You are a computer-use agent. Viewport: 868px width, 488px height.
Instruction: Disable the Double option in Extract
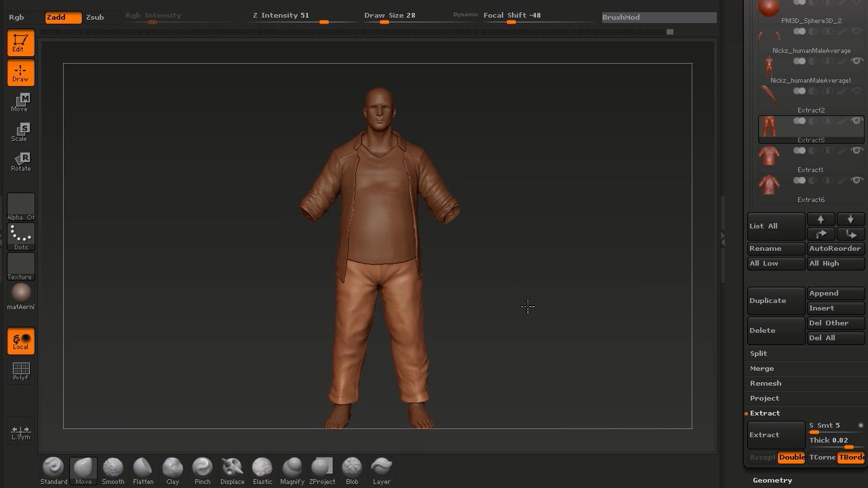(x=791, y=457)
